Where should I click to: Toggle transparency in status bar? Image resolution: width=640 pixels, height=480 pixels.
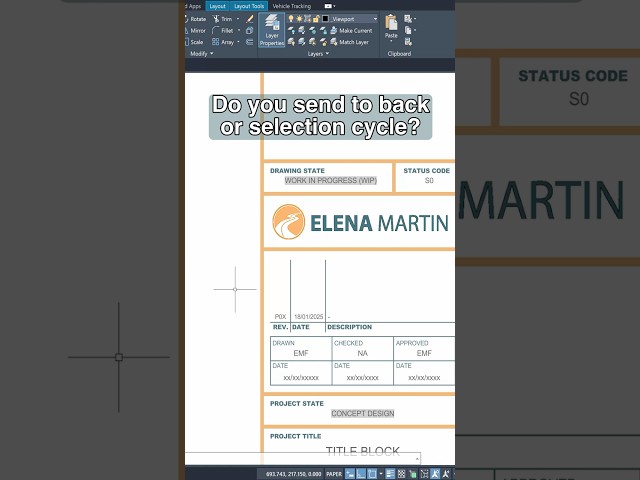402,474
